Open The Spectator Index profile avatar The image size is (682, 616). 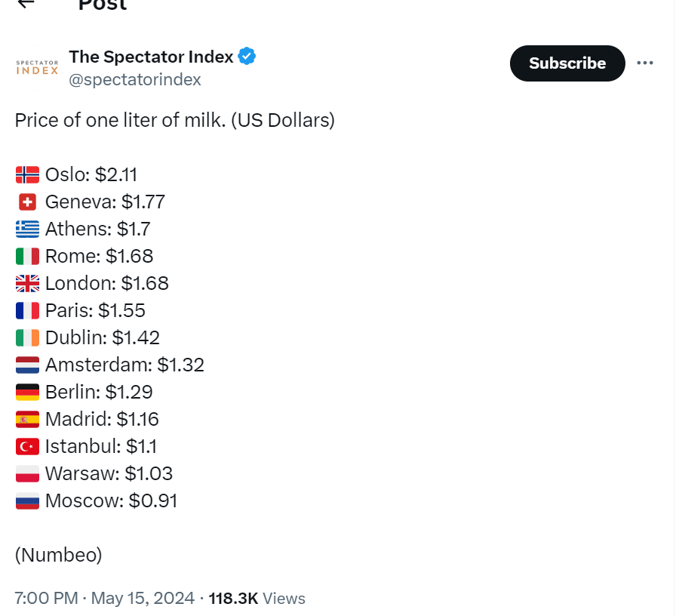point(37,66)
